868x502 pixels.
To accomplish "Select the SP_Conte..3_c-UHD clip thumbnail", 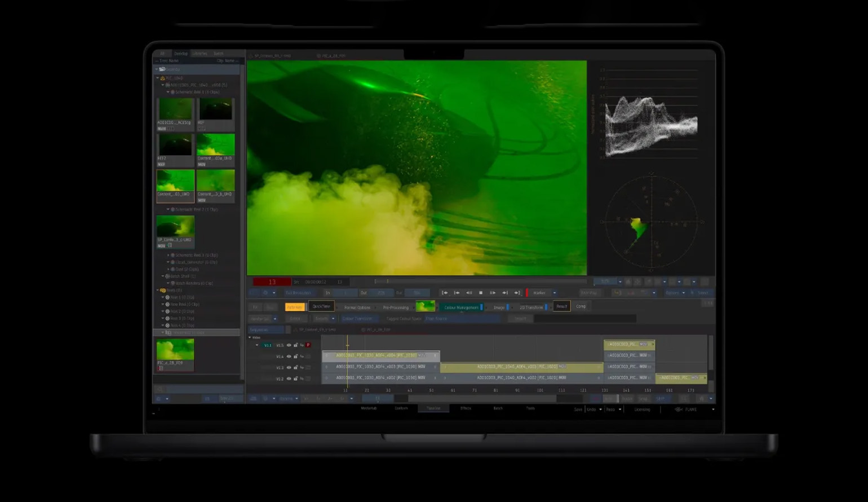I will [x=175, y=227].
